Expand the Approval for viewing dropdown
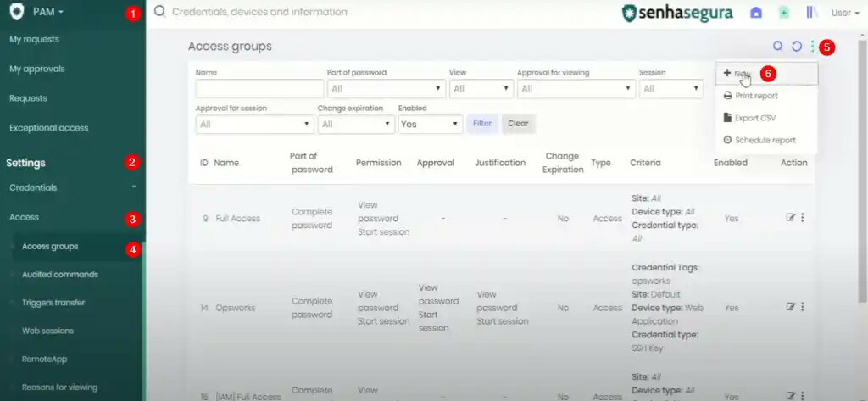Viewport: 868px width, 401px height. 576,88
